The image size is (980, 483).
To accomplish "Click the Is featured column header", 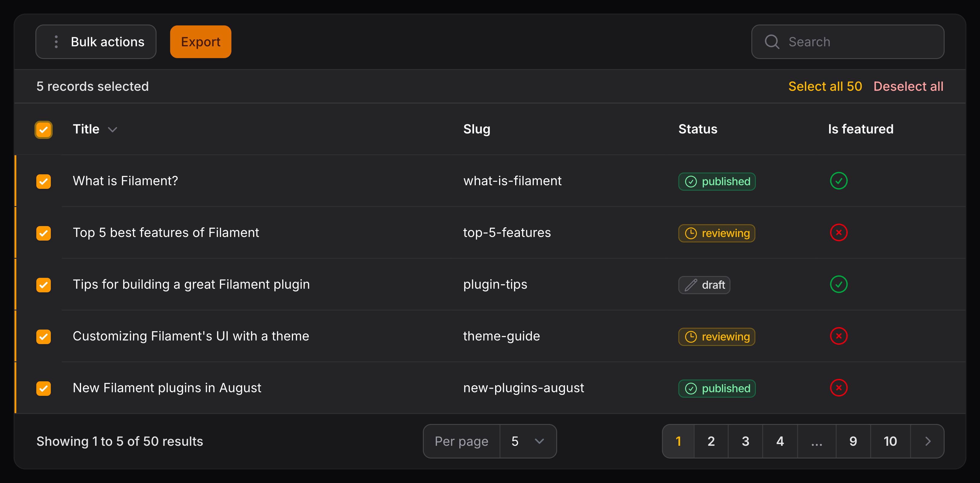I will [x=861, y=130].
